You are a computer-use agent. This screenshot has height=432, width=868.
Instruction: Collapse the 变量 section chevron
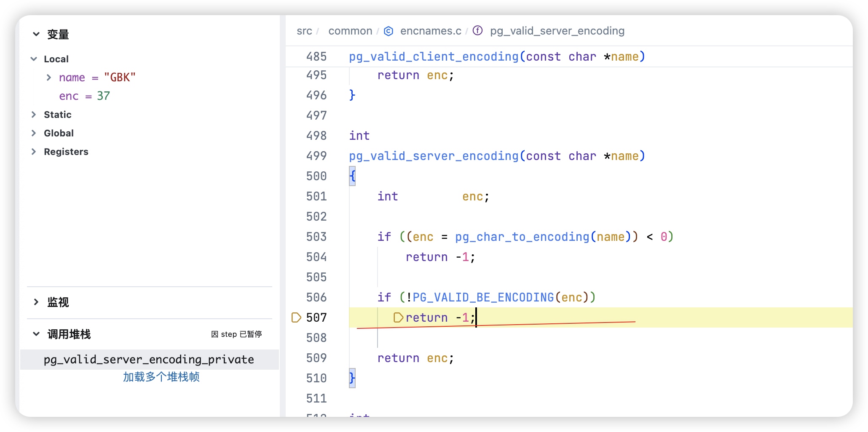tap(36, 34)
